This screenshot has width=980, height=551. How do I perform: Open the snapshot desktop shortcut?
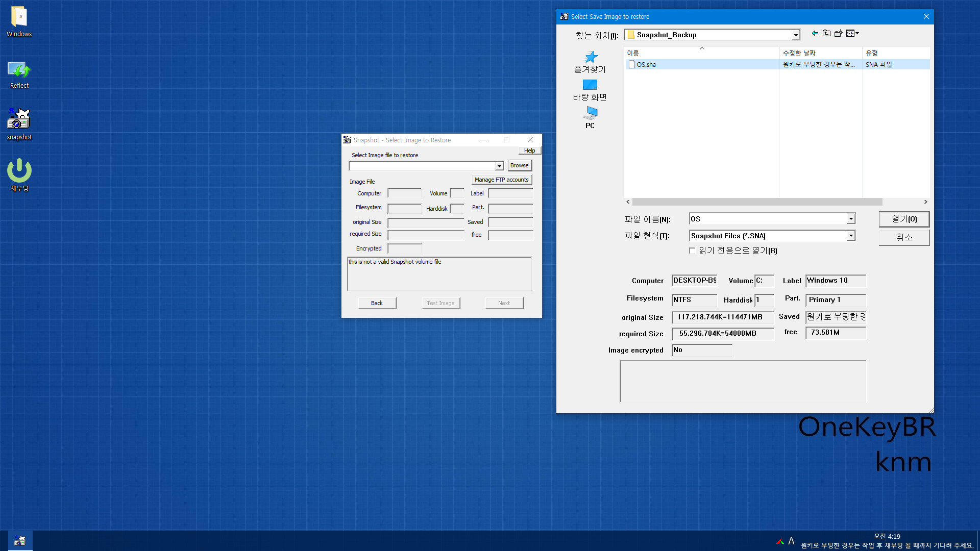click(19, 124)
